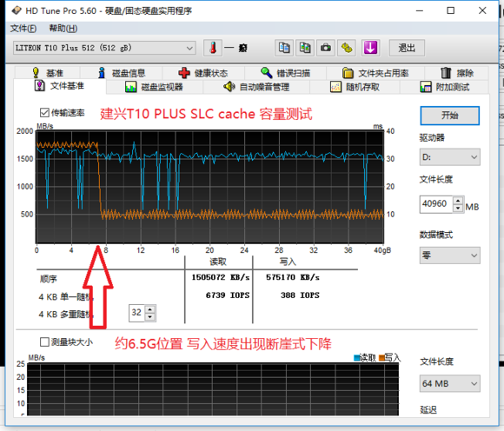Open the 文件(F) menu
The width and height of the screenshot is (504, 431).
(x=23, y=29)
